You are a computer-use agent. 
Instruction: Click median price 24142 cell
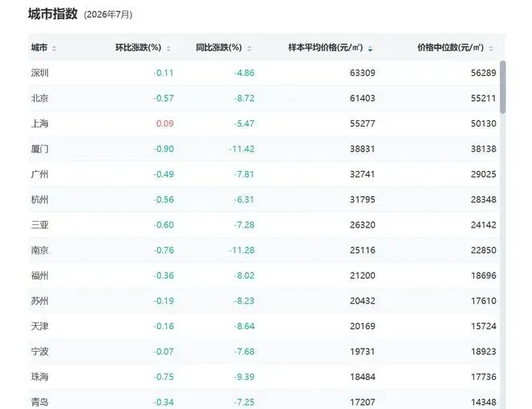coord(484,225)
